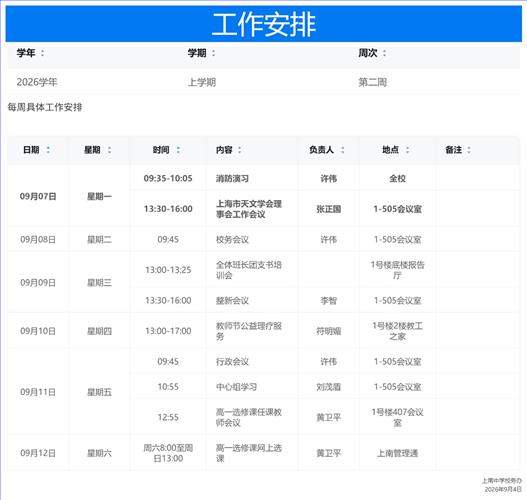Click the 学年 field options dots
The width and height of the screenshot is (527, 500).
click(x=42, y=53)
